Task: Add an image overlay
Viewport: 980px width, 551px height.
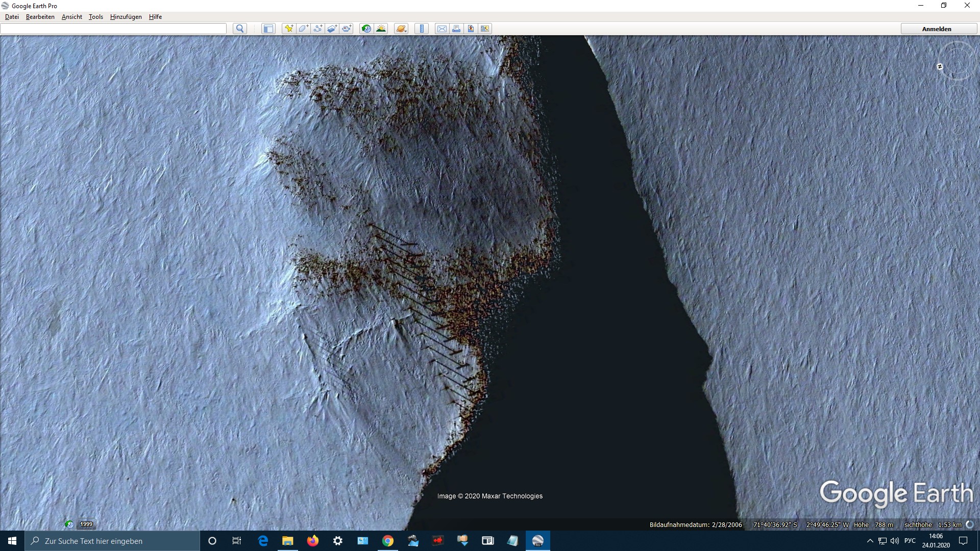Action: point(332,29)
